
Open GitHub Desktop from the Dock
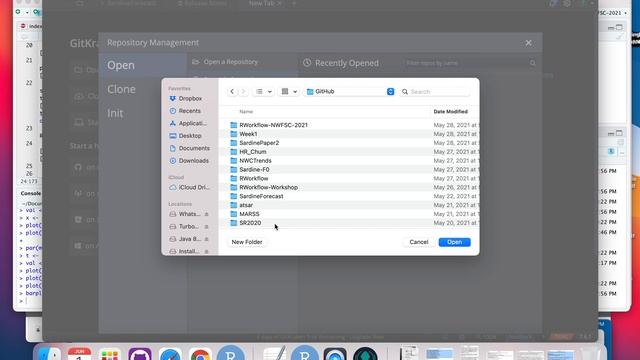point(140,354)
